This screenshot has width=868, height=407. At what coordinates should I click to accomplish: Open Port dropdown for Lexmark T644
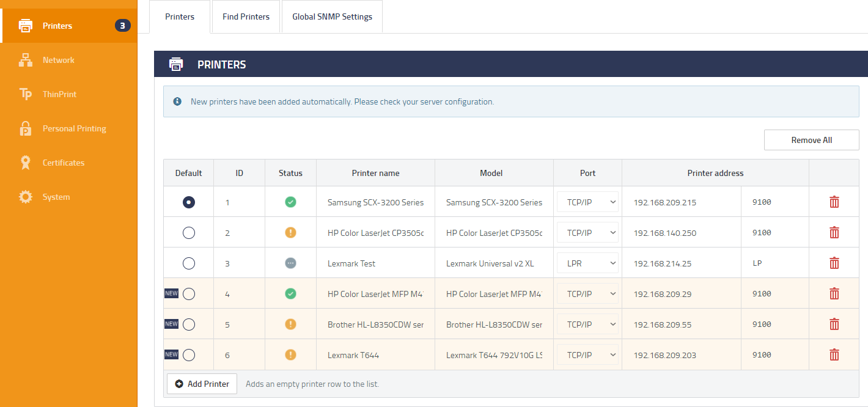587,354
